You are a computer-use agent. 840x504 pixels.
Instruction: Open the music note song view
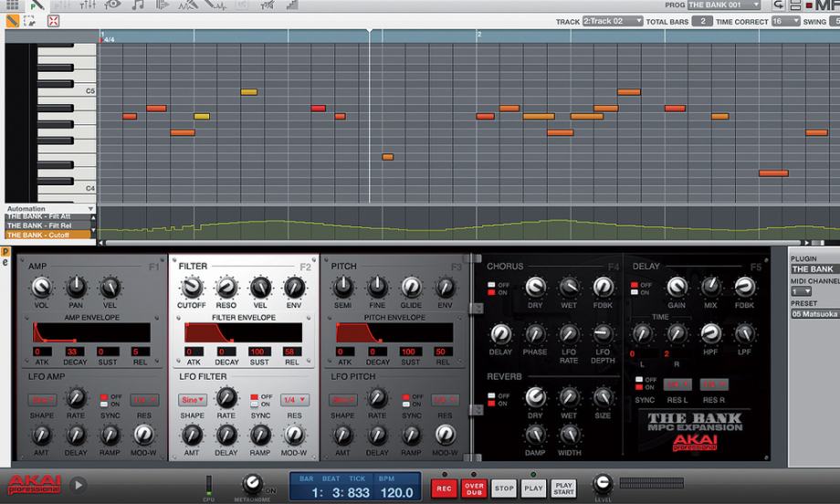coord(138,5)
